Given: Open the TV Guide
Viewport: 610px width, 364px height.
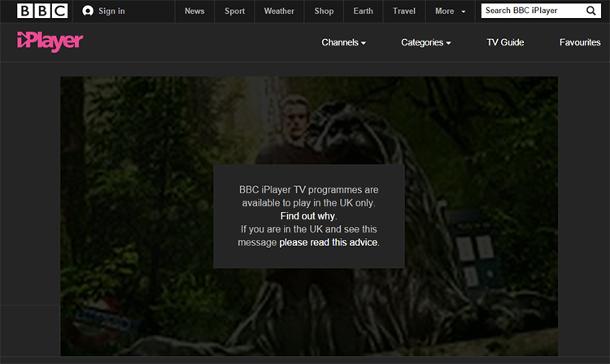Looking at the screenshot, I should click(505, 42).
